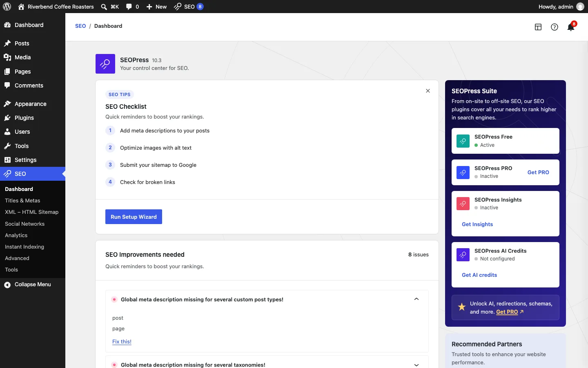Open notifications bell with 8 alerts
This screenshot has width=588, height=368.
(571, 27)
